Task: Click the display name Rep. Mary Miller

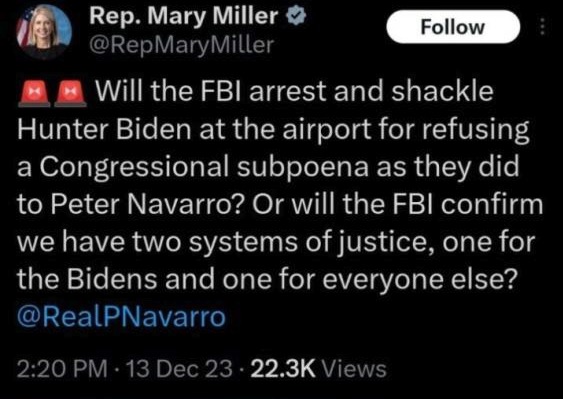Action: 183,17
